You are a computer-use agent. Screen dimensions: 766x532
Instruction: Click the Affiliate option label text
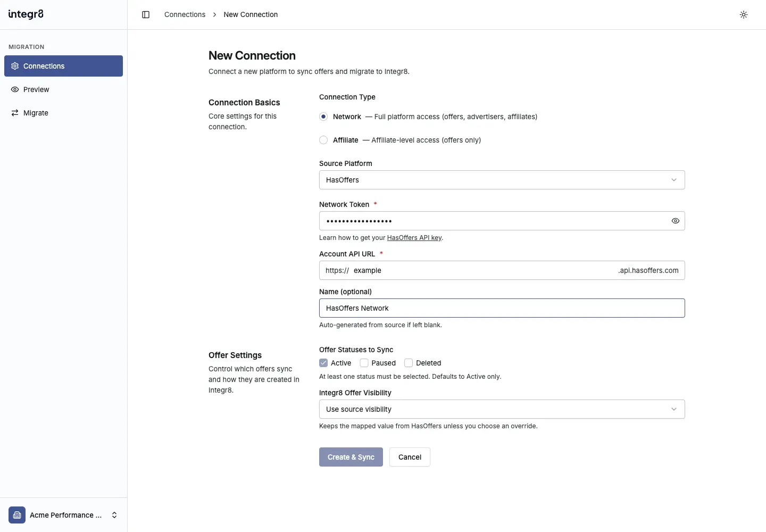point(345,140)
